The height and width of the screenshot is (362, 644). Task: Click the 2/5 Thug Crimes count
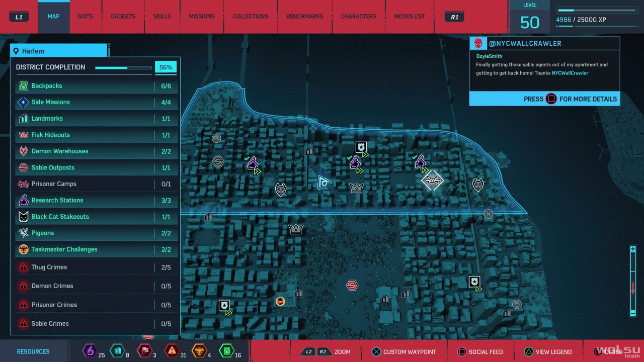(166, 267)
